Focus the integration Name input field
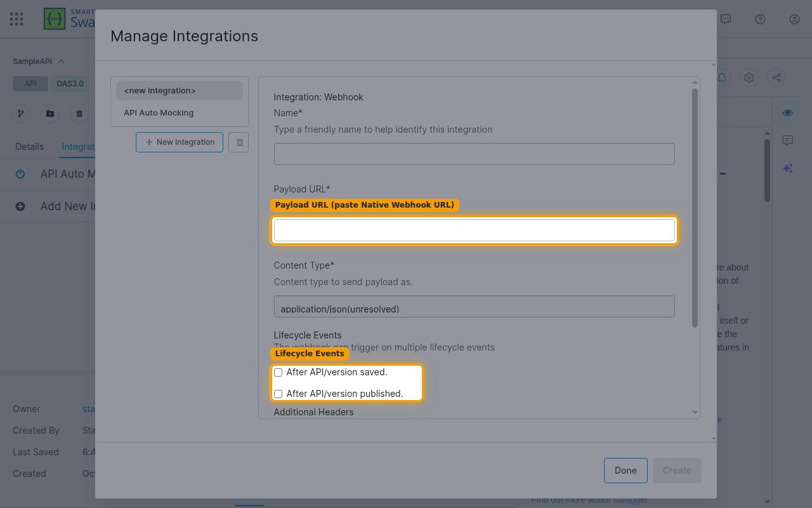Image resolution: width=812 pixels, height=508 pixels. [474, 154]
